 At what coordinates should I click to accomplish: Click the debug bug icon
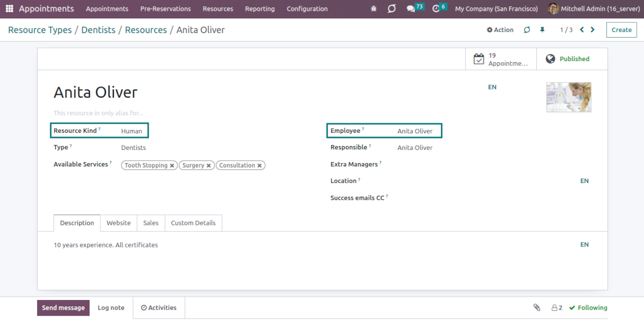pos(374,9)
